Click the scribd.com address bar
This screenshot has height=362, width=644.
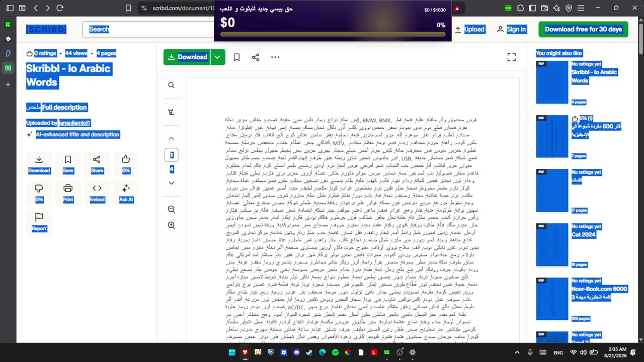click(176, 8)
